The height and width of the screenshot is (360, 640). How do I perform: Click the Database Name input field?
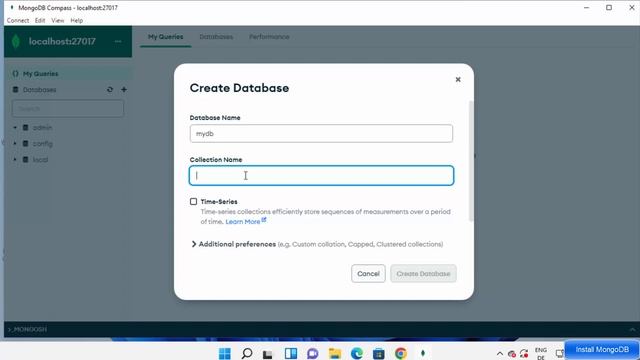point(321,133)
